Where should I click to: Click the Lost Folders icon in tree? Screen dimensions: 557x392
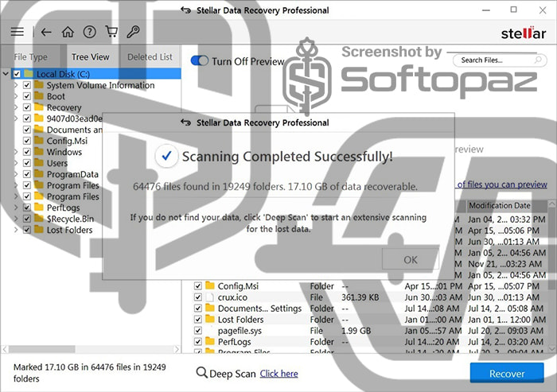[x=39, y=229]
